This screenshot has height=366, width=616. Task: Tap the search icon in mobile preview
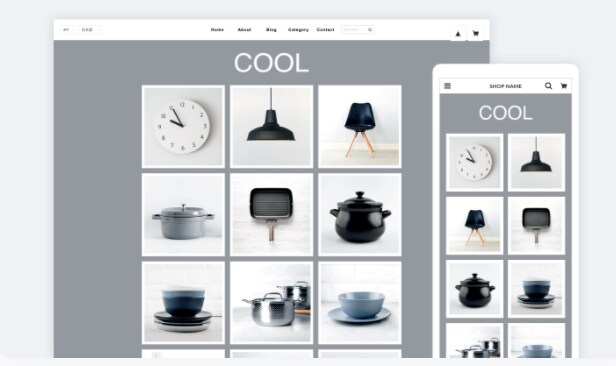point(548,86)
